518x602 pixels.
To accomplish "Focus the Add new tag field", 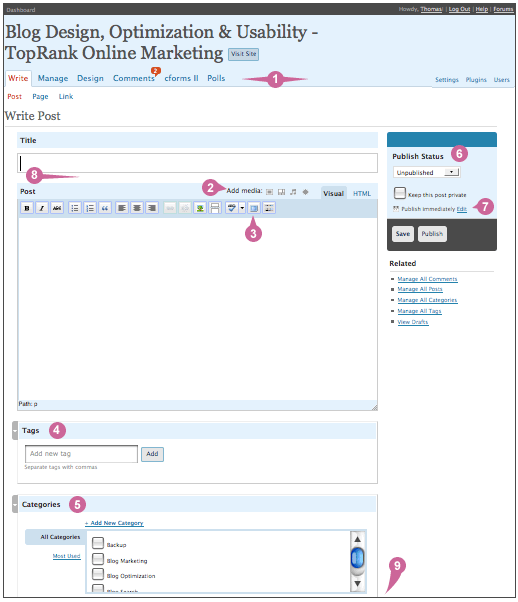I will 81,454.
